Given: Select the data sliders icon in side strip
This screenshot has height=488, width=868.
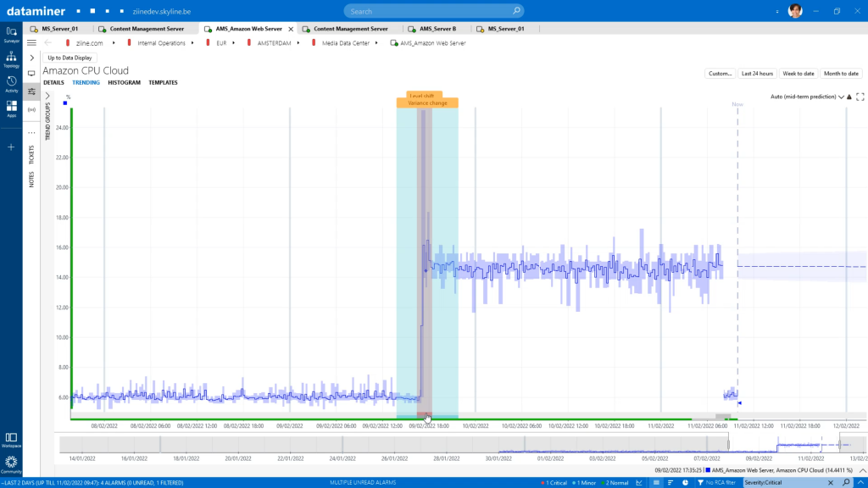Looking at the screenshot, I should pos(31,91).
